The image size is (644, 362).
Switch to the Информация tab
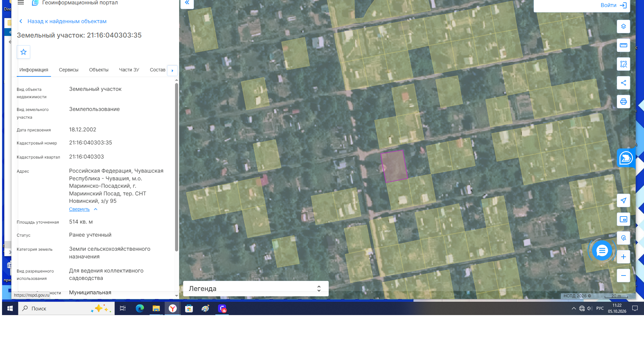(x=34, y=70)
